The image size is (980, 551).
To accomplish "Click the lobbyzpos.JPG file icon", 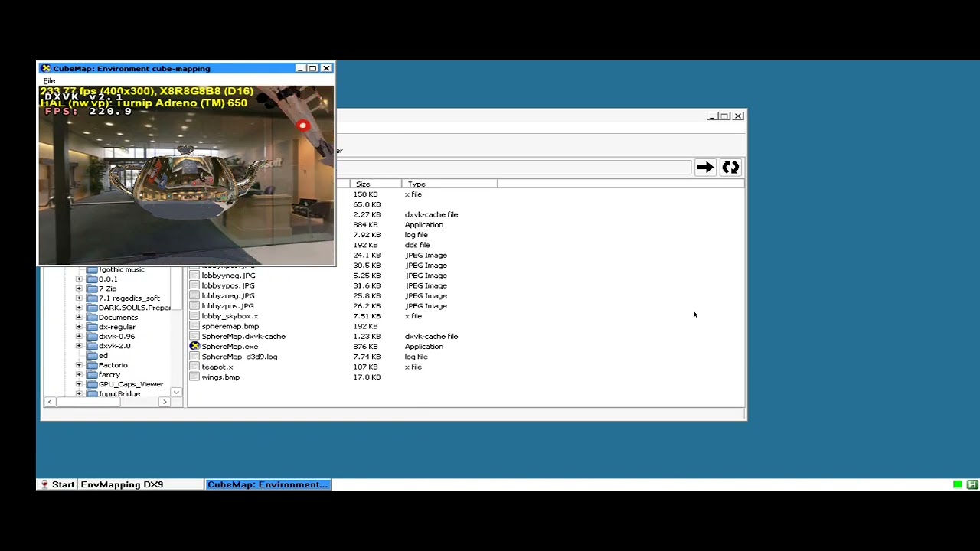I will 194,306.
